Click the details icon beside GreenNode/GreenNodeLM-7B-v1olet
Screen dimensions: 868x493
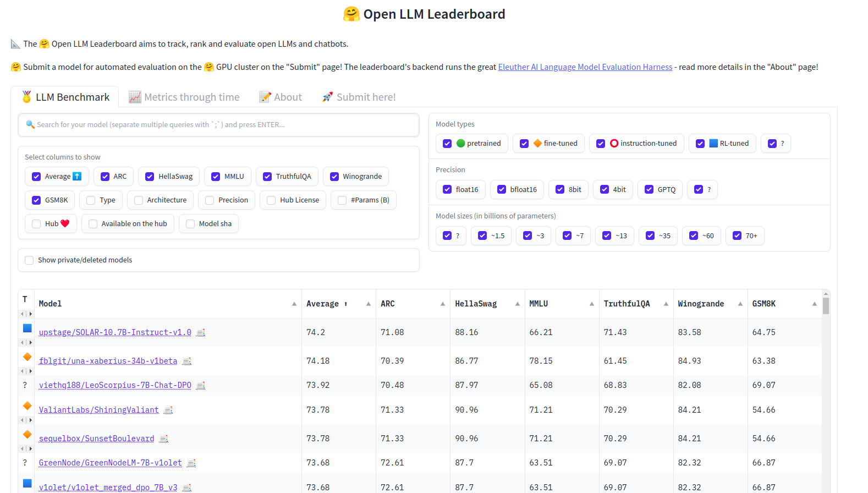[191, 463]
